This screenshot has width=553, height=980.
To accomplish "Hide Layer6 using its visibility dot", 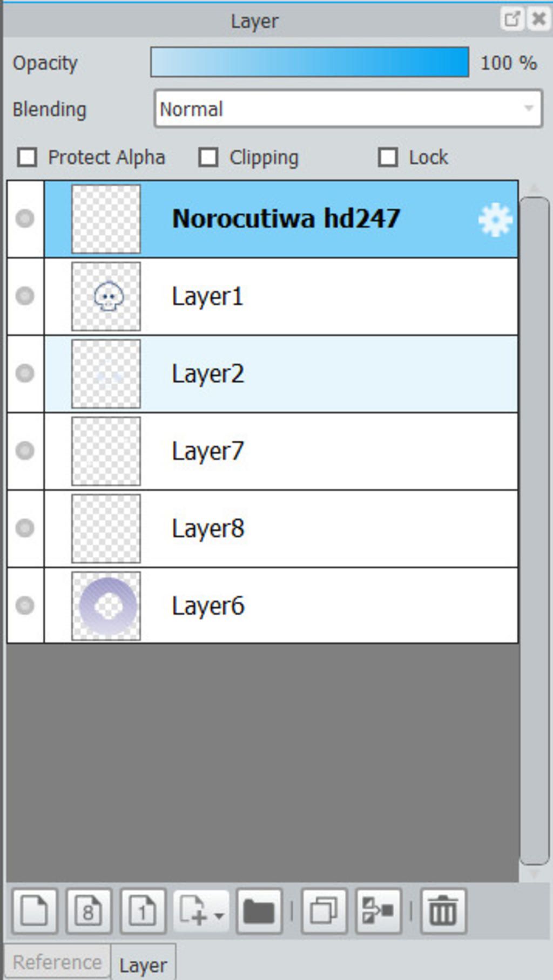I will click(x=25, y=605).
